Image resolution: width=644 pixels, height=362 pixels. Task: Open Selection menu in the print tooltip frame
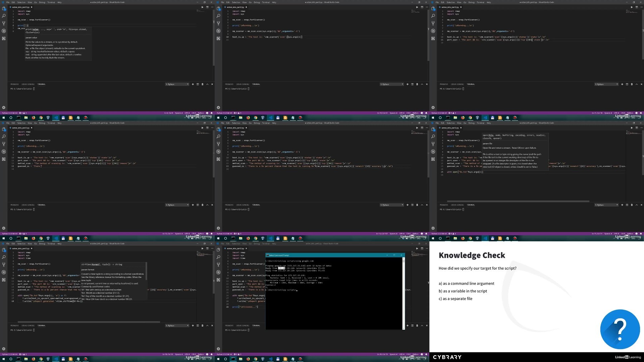(x=21, y=2)
